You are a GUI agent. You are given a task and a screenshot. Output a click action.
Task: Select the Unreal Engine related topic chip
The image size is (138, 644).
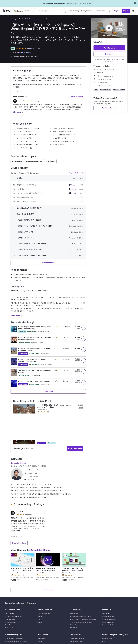17,161
